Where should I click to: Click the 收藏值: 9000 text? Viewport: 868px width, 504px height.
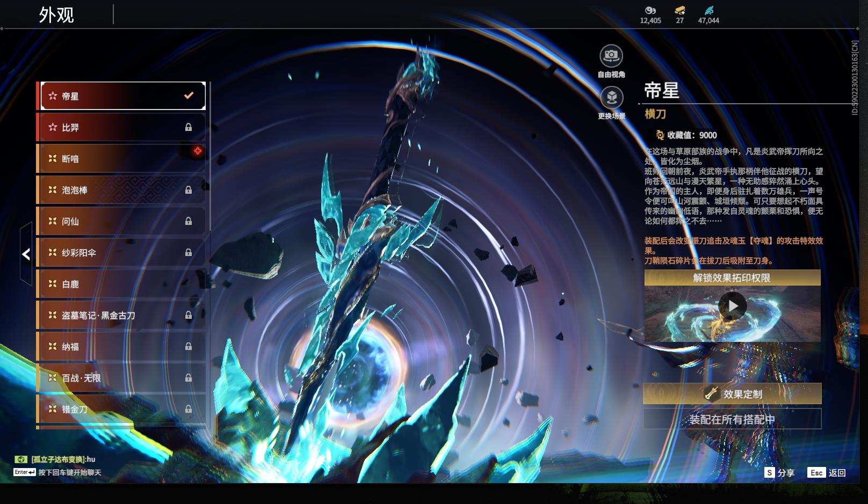click(692, 135)
